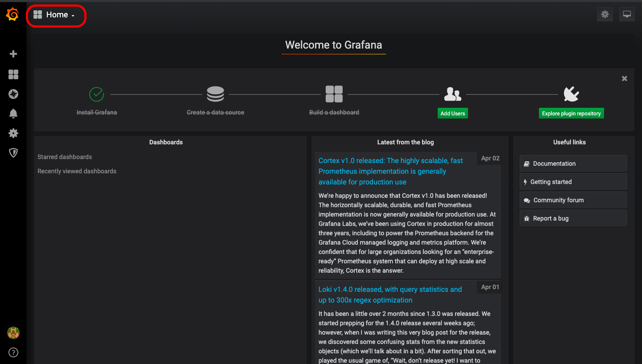Viewport: 642px width, 364px height.
Task: Click Latest from the blog panel title
Action: click(x=406, y=142)
